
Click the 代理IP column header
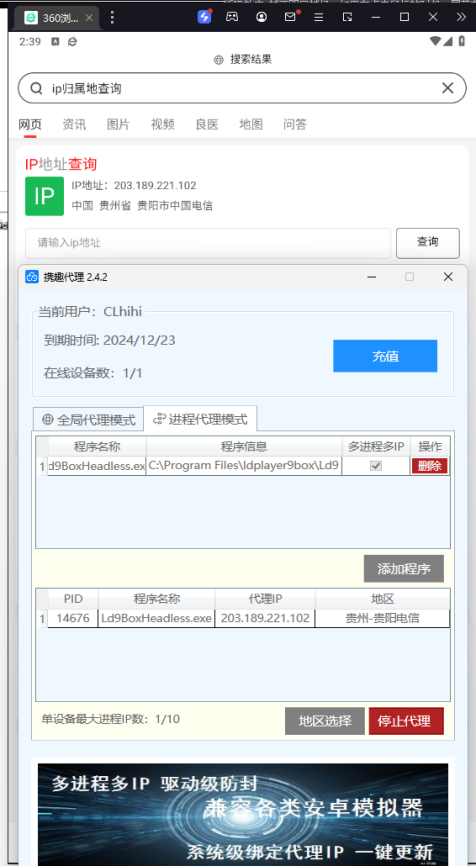click(265, 599)
